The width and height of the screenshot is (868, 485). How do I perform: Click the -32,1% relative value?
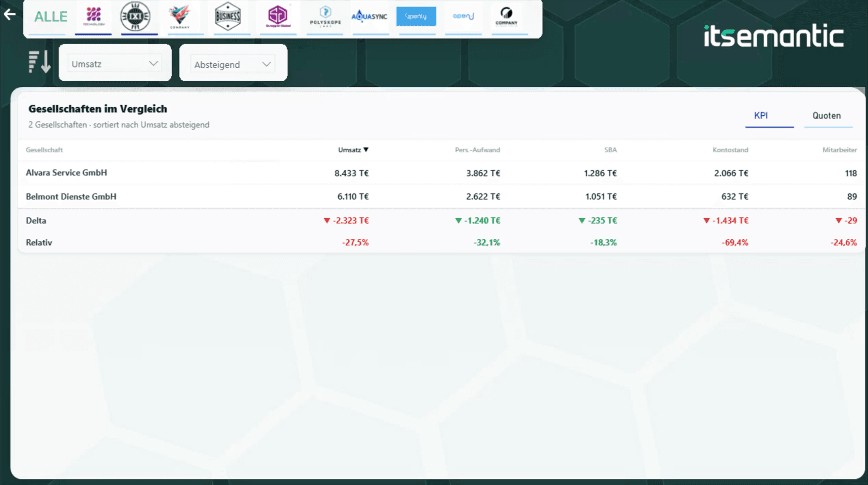487,242
